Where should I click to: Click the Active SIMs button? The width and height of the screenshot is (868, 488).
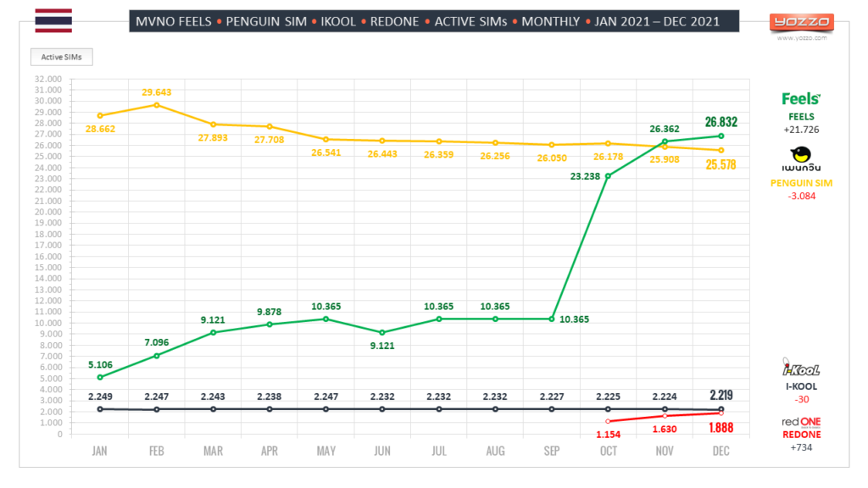[61, 57]
